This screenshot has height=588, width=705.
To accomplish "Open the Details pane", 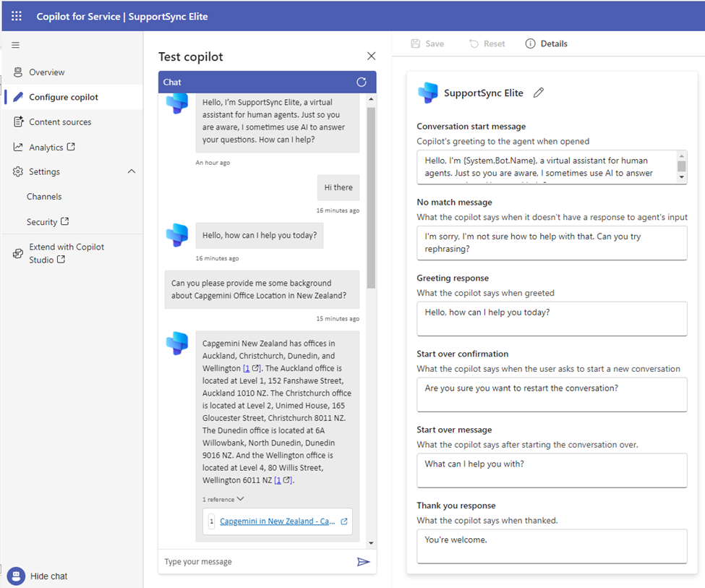I will (547, 43).
